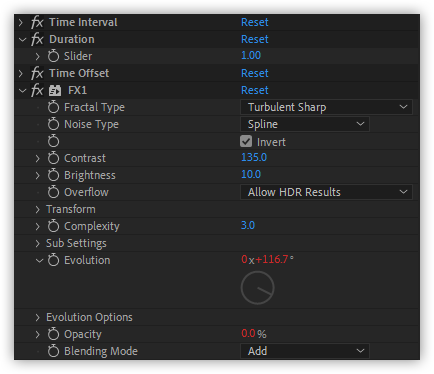Toggle the fx switch for FX1 effect
The height and width of the screenshot is (374, 434).
(x=37, y=90)
